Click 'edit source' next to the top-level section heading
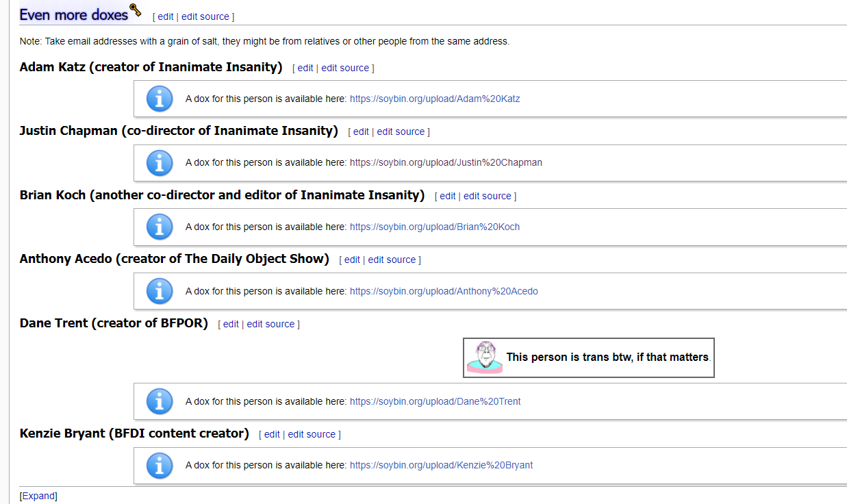Viewport: 847px width, 504px height. click(x=205, y=16)
